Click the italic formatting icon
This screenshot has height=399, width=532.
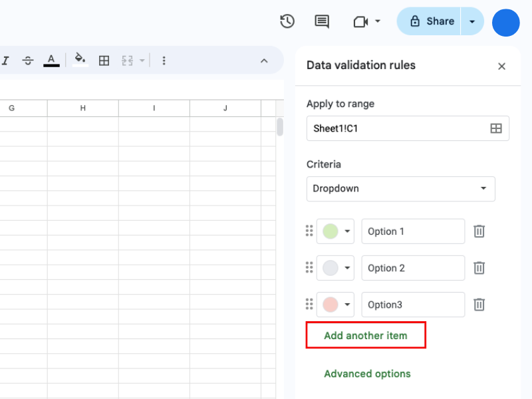click(x=5, y=61)
